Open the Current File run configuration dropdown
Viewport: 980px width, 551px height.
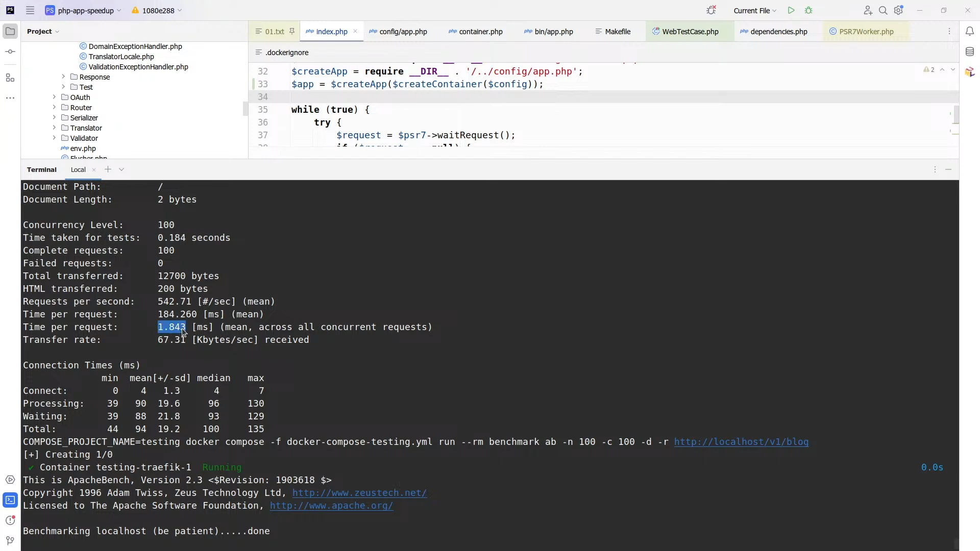[754, 10]
